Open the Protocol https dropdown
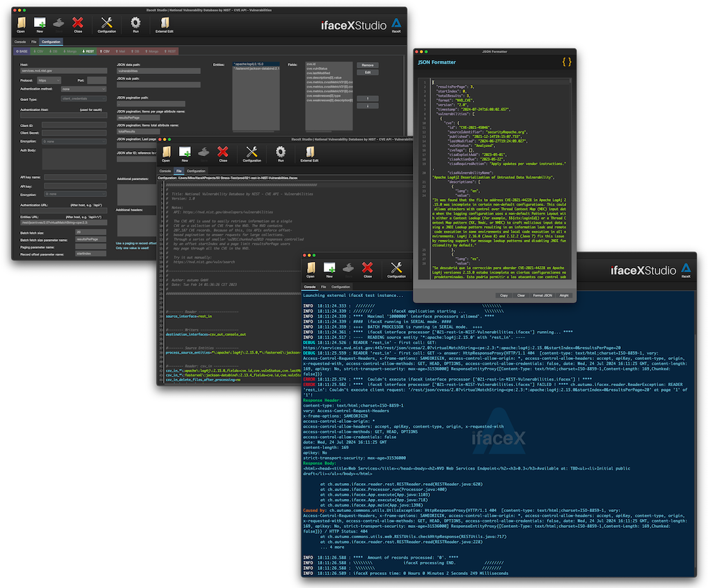 tap(49, 80)
